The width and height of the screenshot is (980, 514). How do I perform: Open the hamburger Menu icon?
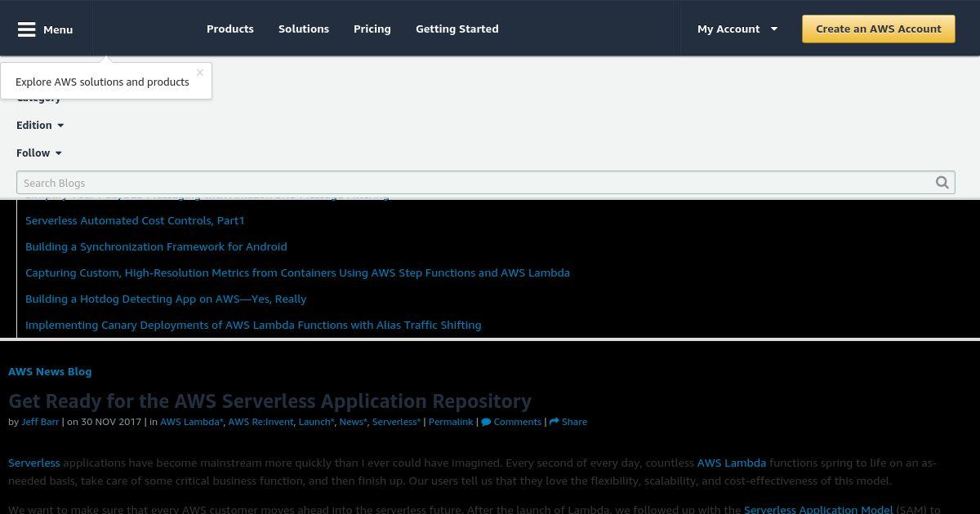pyautogui.click(x=27, y=29)
